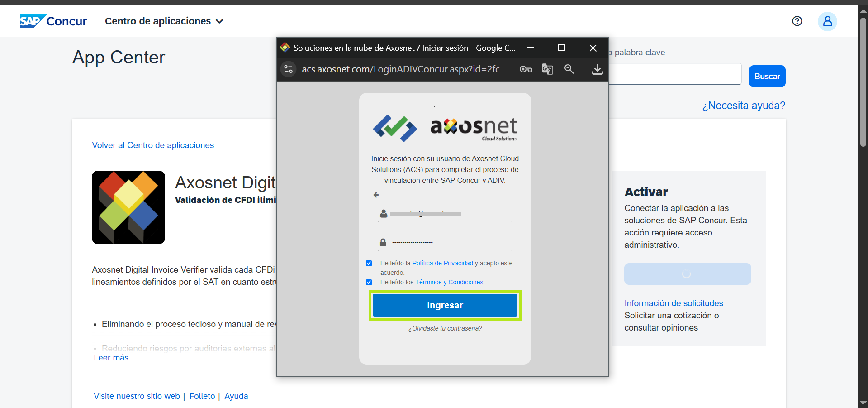Click the SAP Concur logo
Viewport: 868px width, 408px height.
click(53, 21)
